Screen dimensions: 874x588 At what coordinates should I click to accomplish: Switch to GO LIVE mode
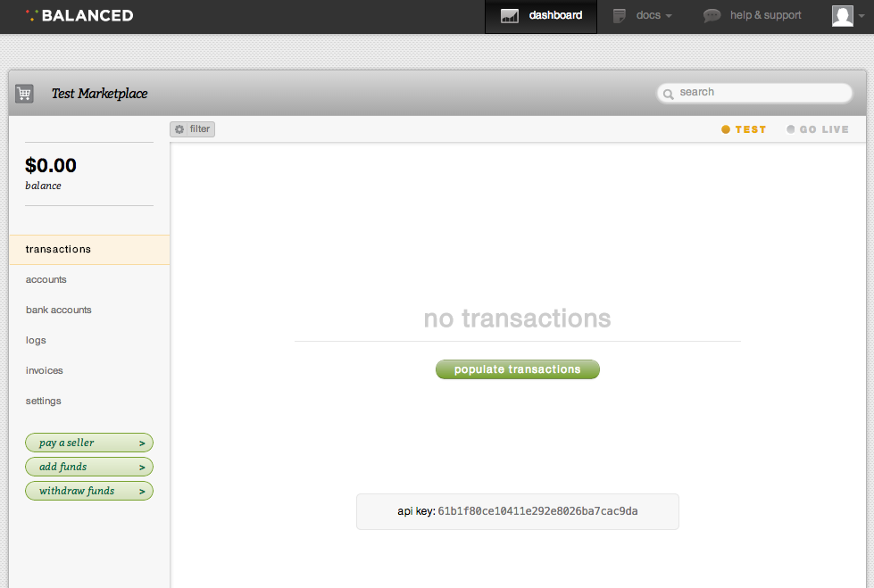[x=817, y=129]
